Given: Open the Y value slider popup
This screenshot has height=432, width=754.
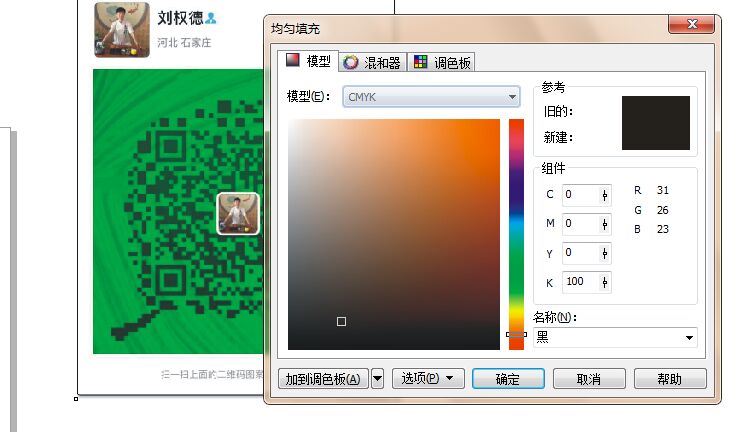Looking at the screenshot, I should pyautogui.click(x=605, y=253).
